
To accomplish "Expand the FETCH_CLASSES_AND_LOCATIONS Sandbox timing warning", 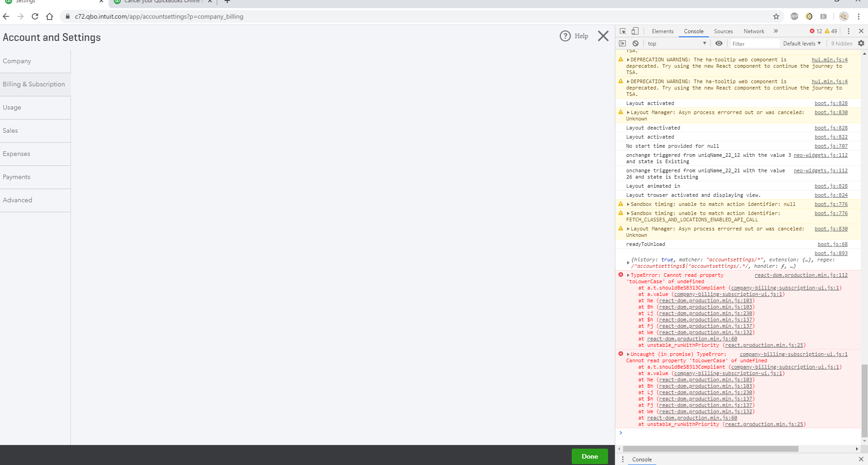I will tap(628, 214).
